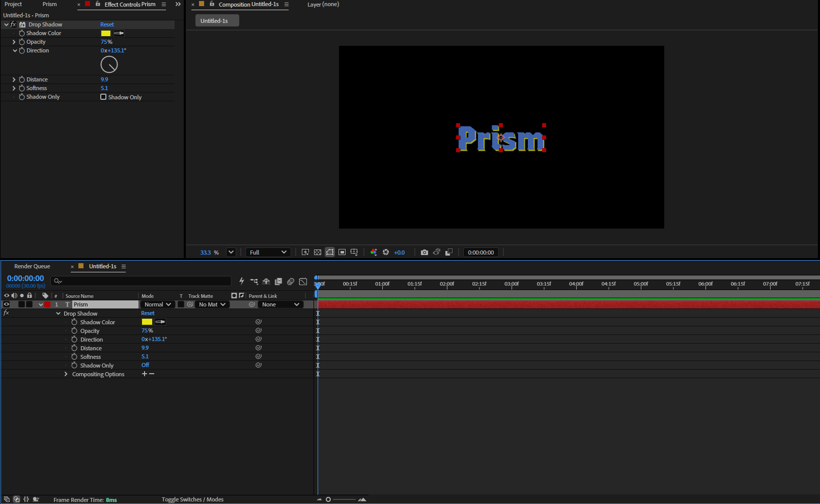This screenshot has width=820, height=504.
Task: Toggle transparency grid in composition viewer
Action: click(318, 253)
